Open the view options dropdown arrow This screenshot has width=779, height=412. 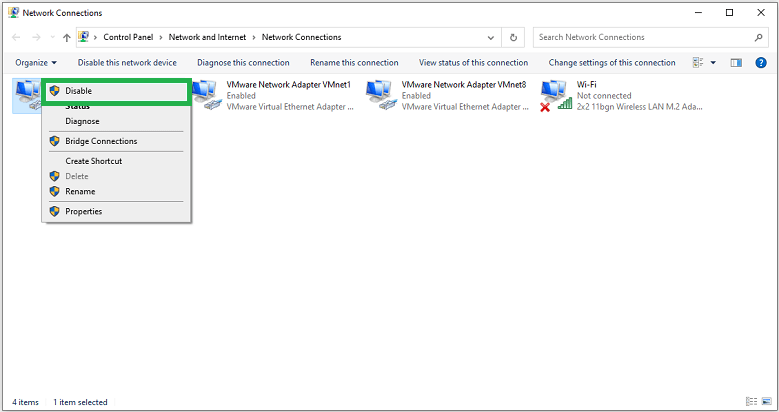pyautogui.click(x=713, y=63)
